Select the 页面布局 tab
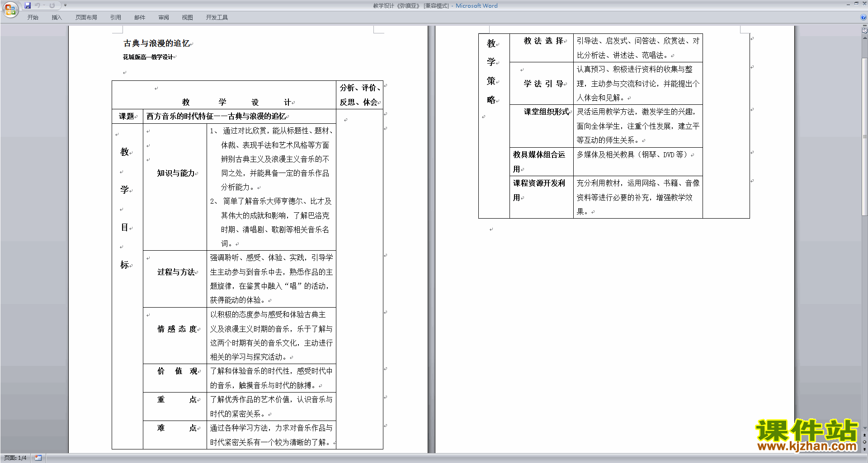Viewport: 868px width, 463px height. coord(86,18)
